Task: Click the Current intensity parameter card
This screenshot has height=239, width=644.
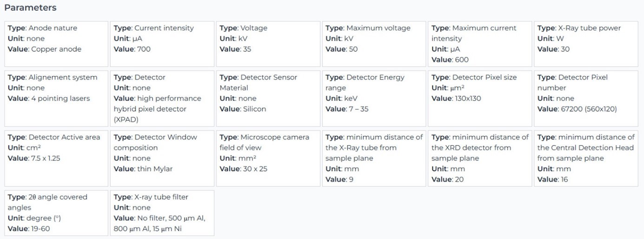Action: 162,44
